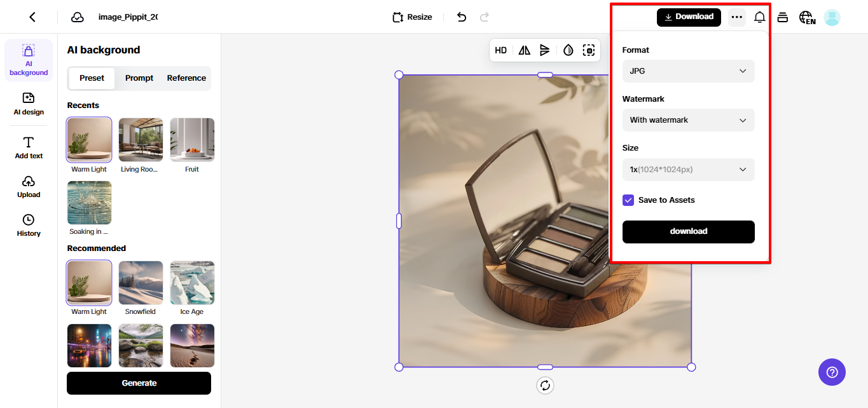Open the notifications bell

pyautogui.click(x=759, y=17)
